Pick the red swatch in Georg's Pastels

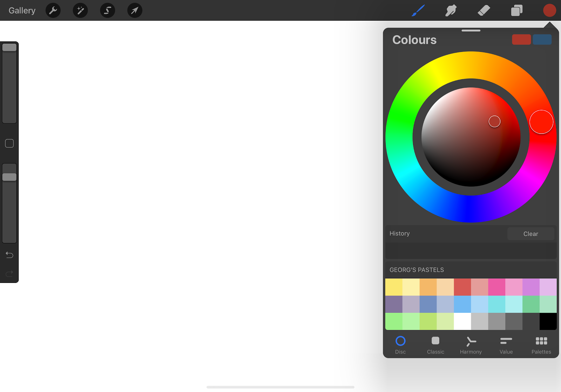pos(462,287)
